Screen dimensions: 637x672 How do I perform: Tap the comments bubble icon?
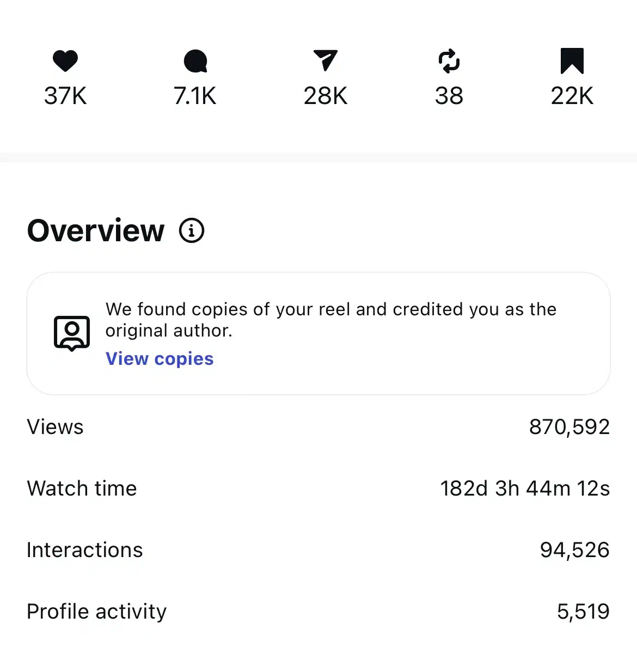195,61
